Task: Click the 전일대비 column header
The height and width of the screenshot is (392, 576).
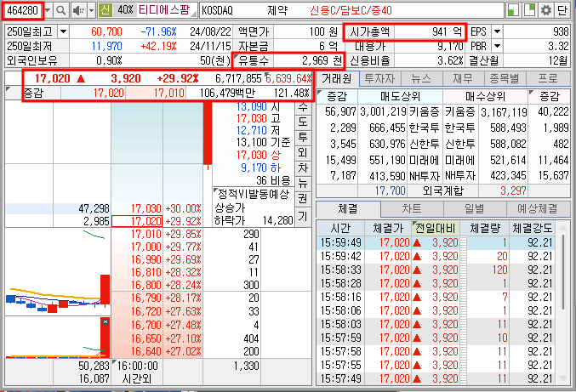Action: pyautogui.click(x=436, y=228)
